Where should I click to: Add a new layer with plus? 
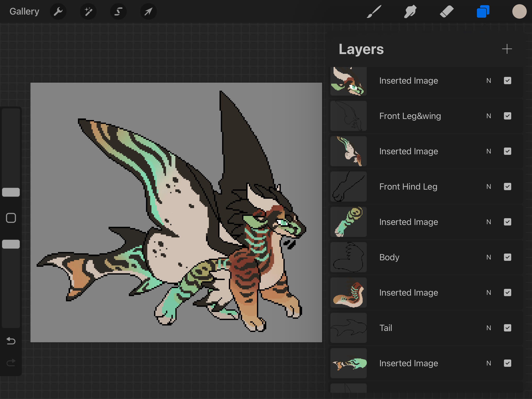pos(507,49)
